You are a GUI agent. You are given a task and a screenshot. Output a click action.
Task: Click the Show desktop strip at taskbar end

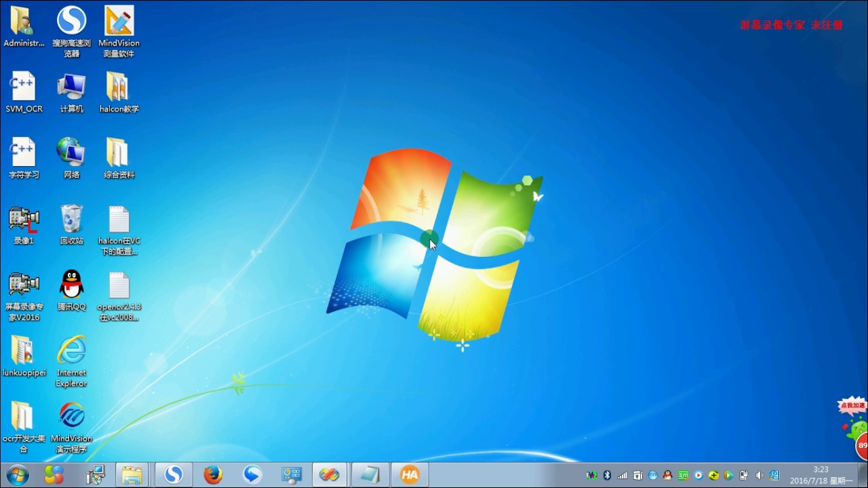(863, 474)
